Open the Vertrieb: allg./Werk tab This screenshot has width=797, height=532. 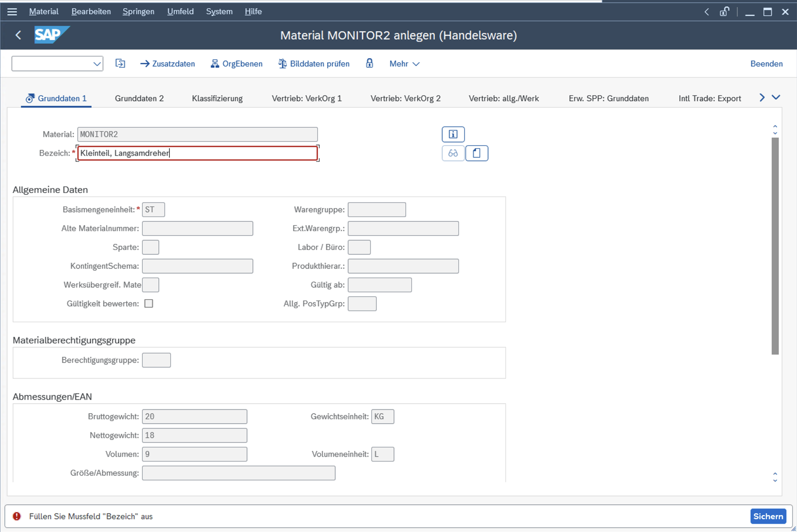504,99
